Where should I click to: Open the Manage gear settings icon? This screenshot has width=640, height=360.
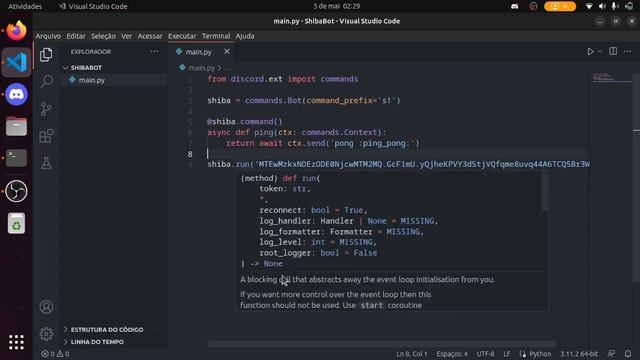point(46,334)
